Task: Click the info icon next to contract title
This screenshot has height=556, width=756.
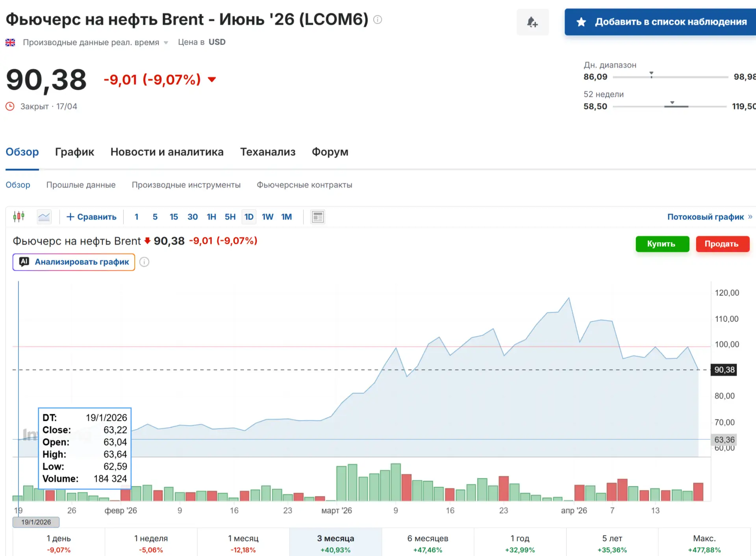Action: (378, 20)
